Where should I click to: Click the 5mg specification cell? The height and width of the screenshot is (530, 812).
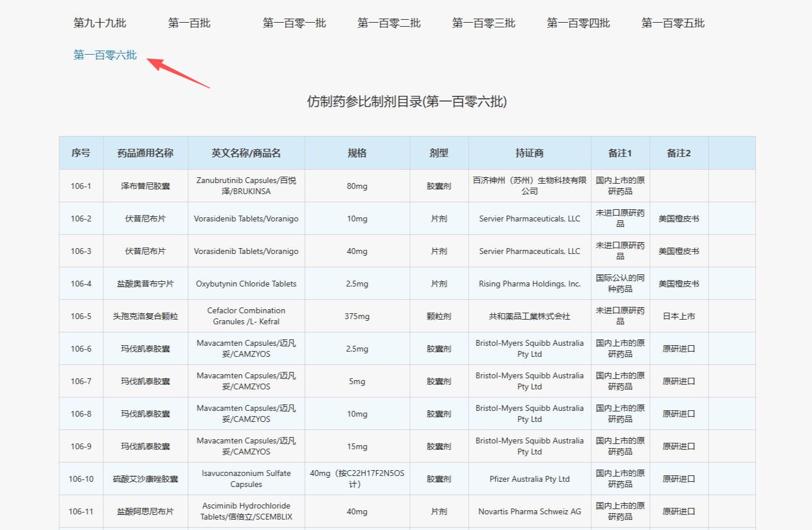[x=357, y=381]
